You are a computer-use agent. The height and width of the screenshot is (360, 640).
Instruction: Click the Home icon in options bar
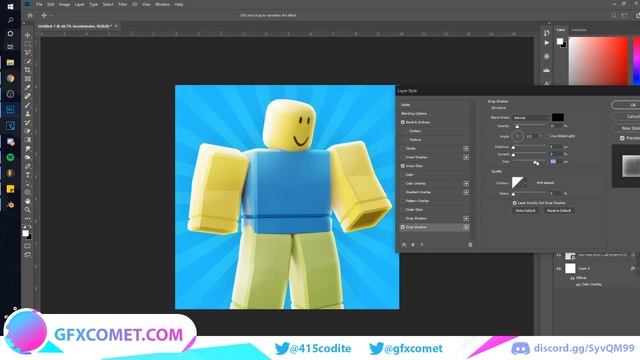coord(30,16)
